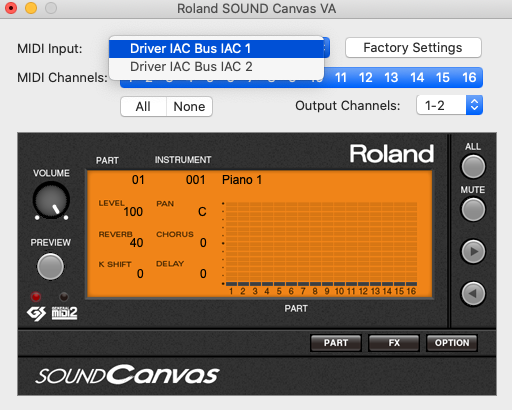This screenshot has width=512, height=410.
Task: Open the FX settings tab
Action: click(394, 343)
